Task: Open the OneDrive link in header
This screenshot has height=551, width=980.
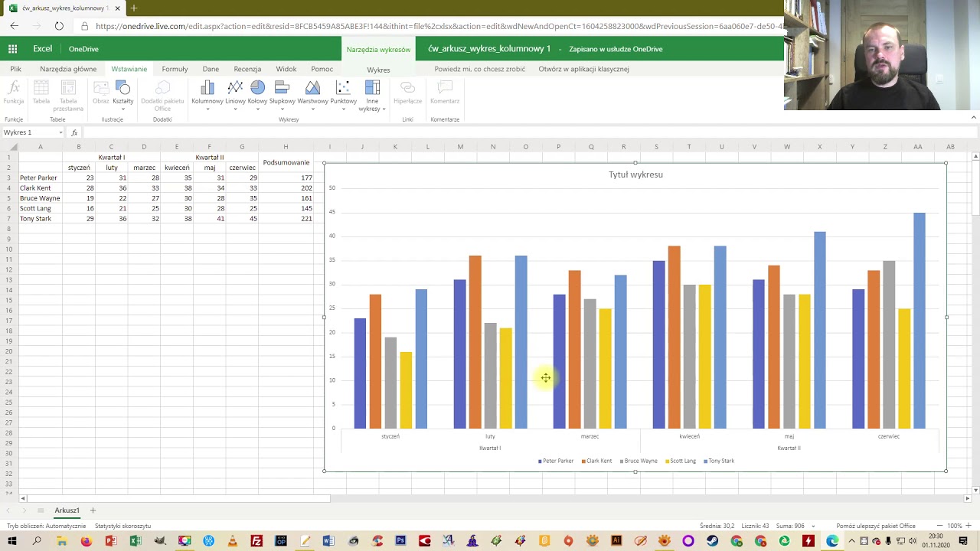Action: pyautogui.click(x=83, y=49)
